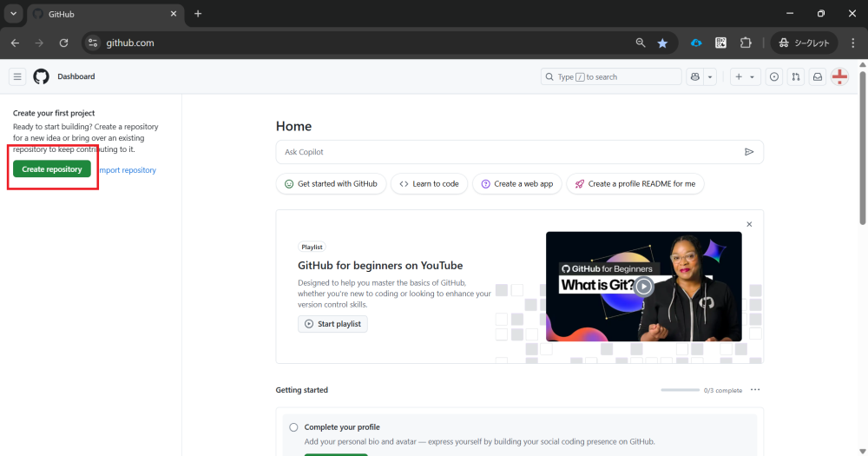Open the Getting started three-dots menu
Image resolution: width=868 pixels, height=456 pixels.
tap(755, 390)
